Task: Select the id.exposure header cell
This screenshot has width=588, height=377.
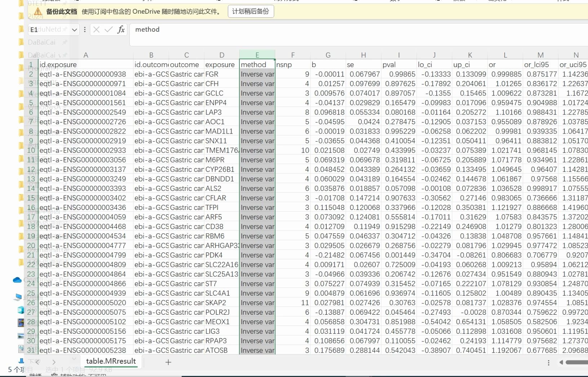Action: coord(86,64)
